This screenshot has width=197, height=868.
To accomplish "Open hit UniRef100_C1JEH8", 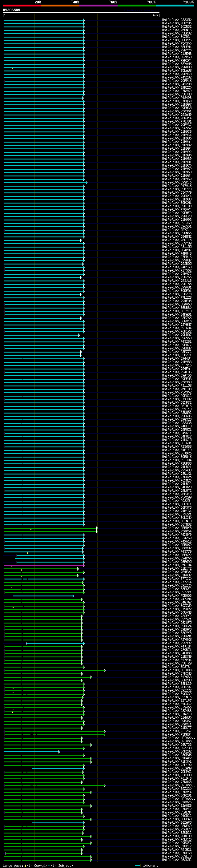I will click(177, 54).
